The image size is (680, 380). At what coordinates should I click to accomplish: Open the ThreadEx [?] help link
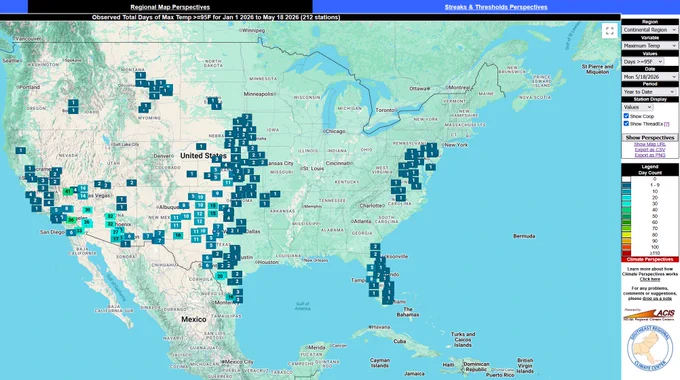tap(667, 124)
